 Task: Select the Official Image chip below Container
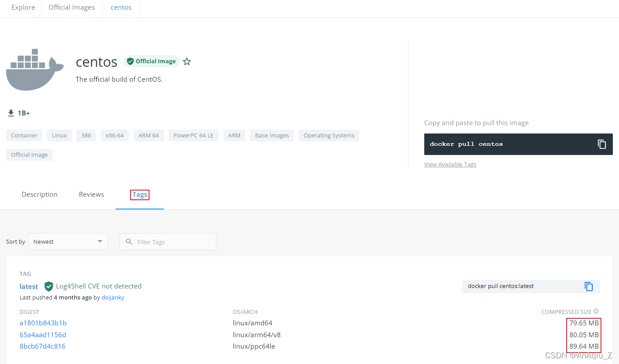(x=29, y=155)
